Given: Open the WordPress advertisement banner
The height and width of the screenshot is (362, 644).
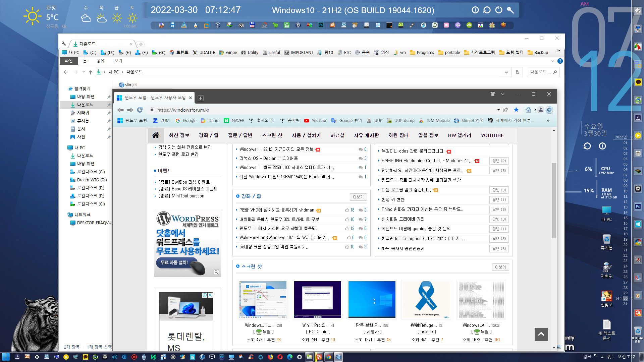Looking at the screenshot, I should pyautogui.click(x=187, y=243).
